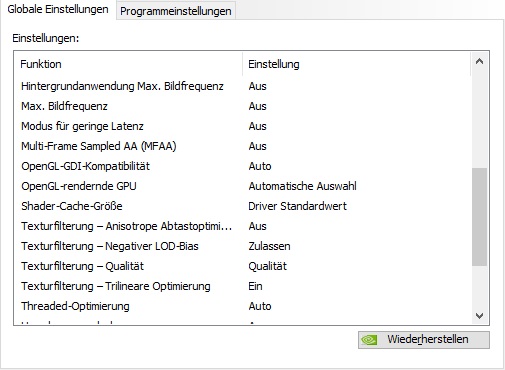
Task: Open the Aus value beside Max. Bildfrequenz row
Action: click(257, 106)
